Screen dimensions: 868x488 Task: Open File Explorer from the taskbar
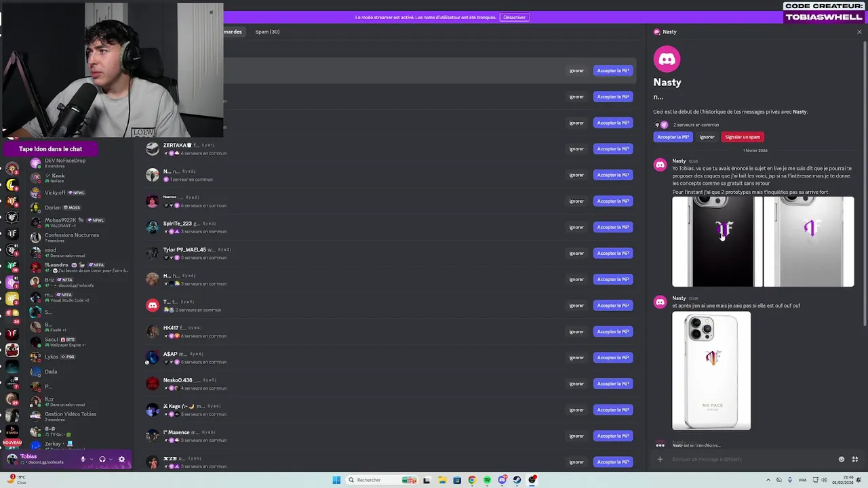[x=442, y=480]
